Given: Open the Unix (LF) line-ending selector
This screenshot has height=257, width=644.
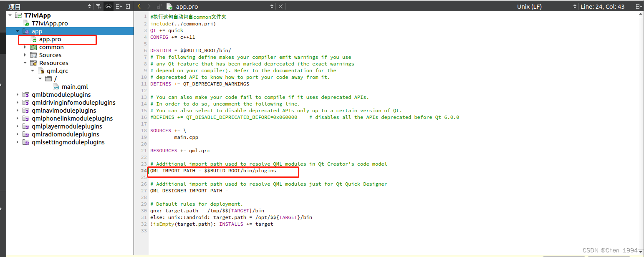Looking at the screenshot, I should coord(529,6).
